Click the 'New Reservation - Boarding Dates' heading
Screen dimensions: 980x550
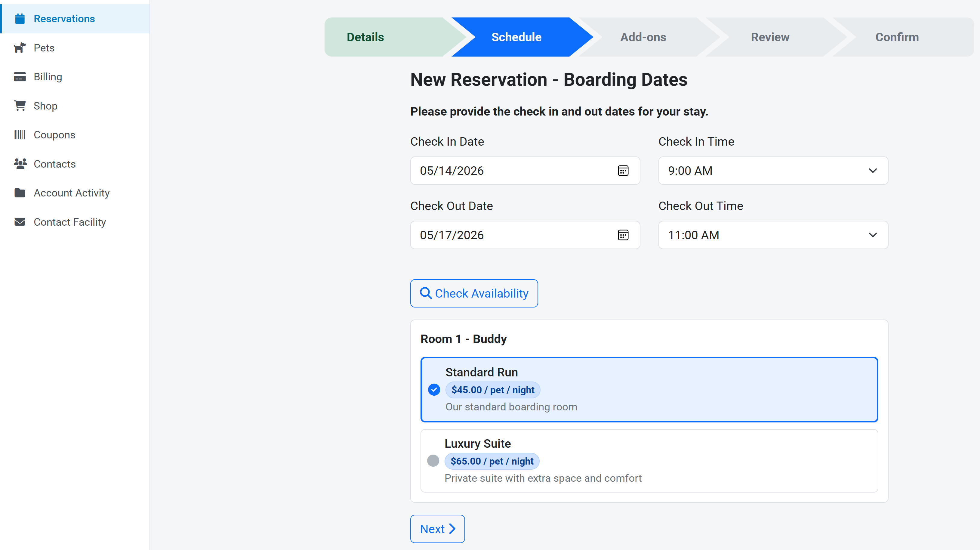click(x=549, y=79)
